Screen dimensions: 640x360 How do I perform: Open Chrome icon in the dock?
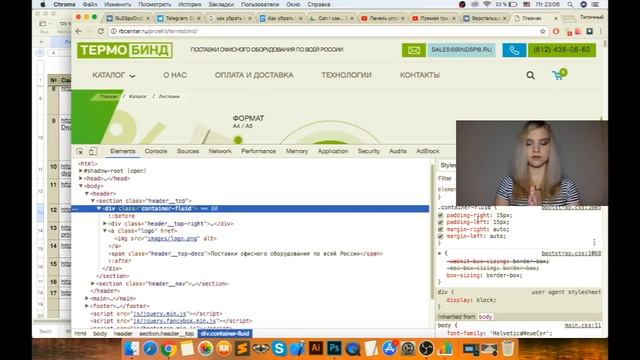tap(169, 349)
